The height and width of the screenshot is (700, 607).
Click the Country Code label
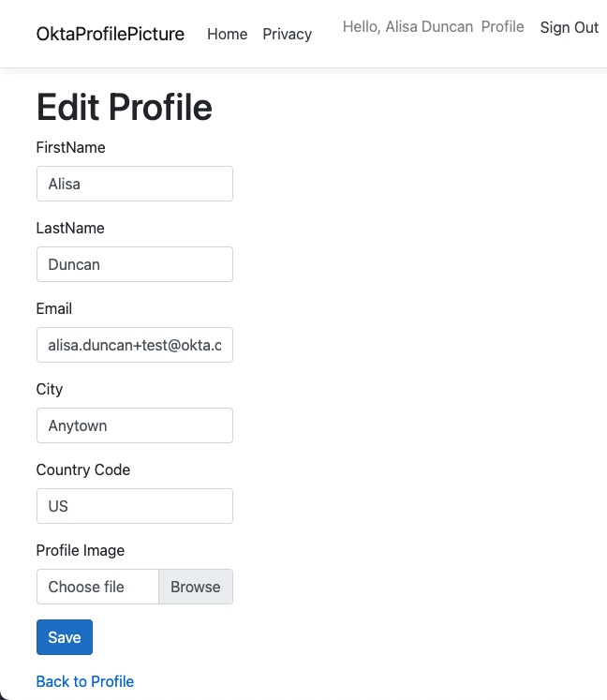click(83, 469)
